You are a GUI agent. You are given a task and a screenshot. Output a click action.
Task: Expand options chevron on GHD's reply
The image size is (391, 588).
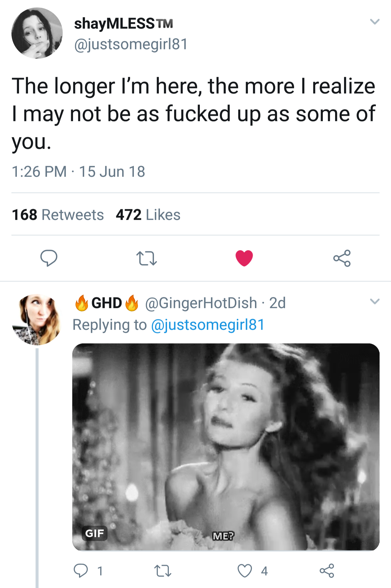(375, 301)
